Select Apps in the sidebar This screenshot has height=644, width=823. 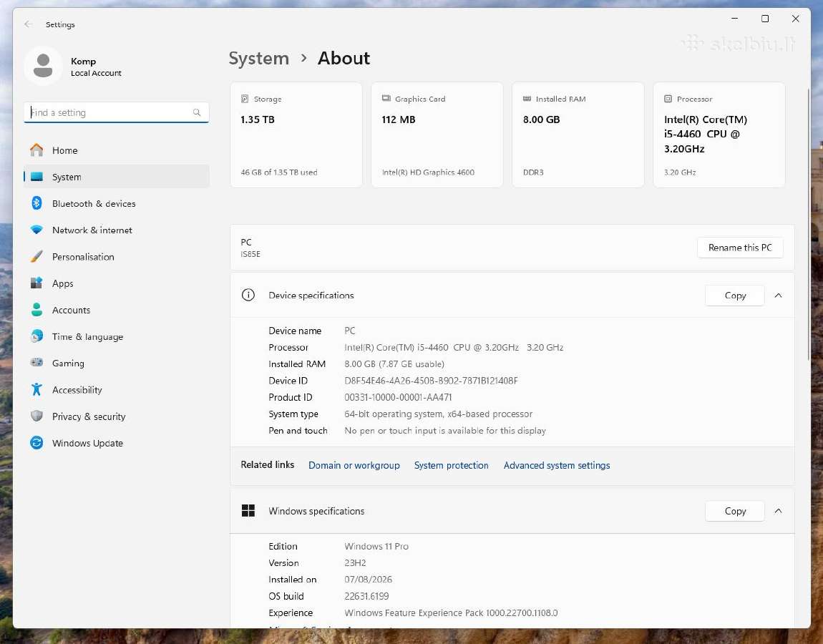pos(117,283)
